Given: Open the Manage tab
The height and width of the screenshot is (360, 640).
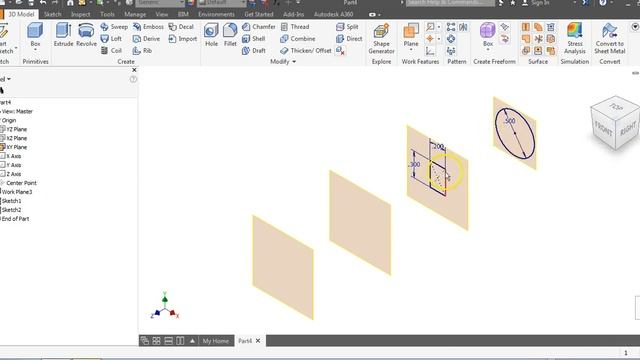Looking at the screenshot, I should [x=135, y=14].
